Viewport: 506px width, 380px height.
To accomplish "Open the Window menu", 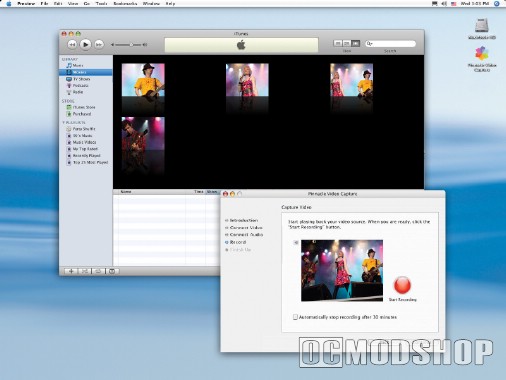I will (151, 4).
